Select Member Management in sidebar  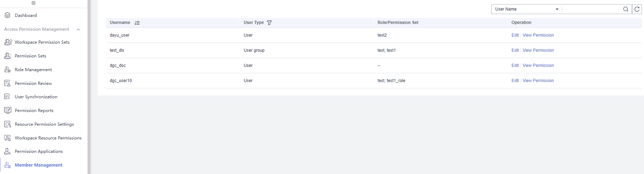coord(39,165)
